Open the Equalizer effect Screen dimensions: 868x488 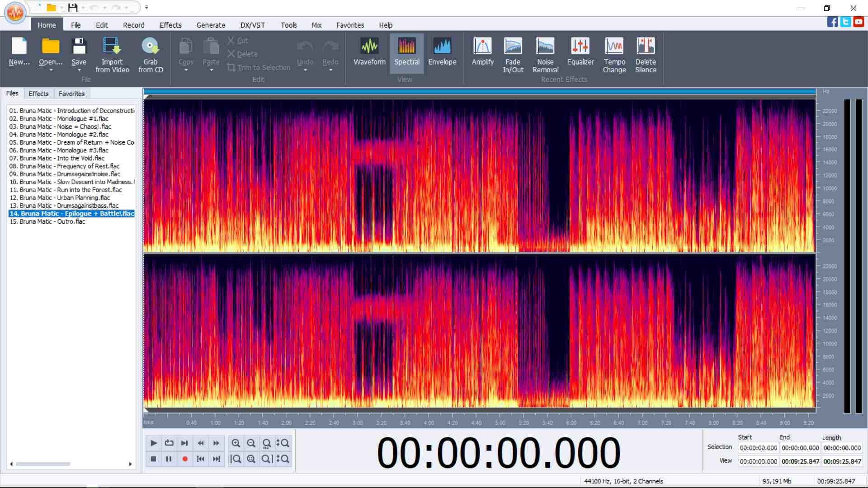(x=580, y=53)
